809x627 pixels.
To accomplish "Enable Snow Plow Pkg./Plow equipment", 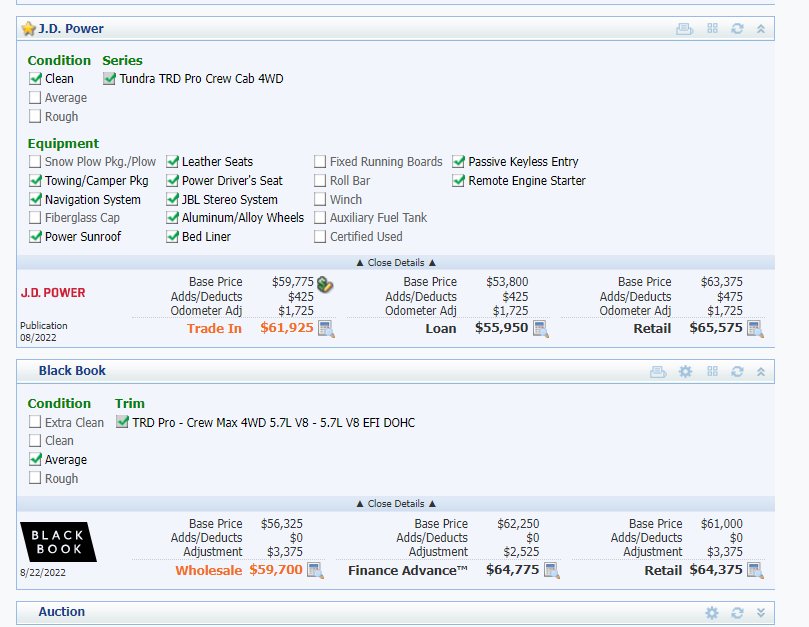I will pos(35,162).
